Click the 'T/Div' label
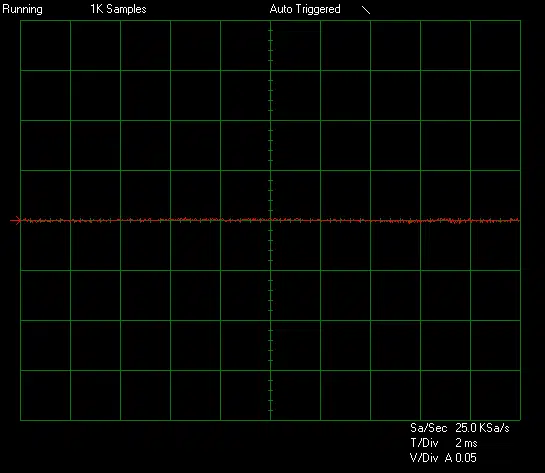545x473 pixels. (x=424, y=443)
